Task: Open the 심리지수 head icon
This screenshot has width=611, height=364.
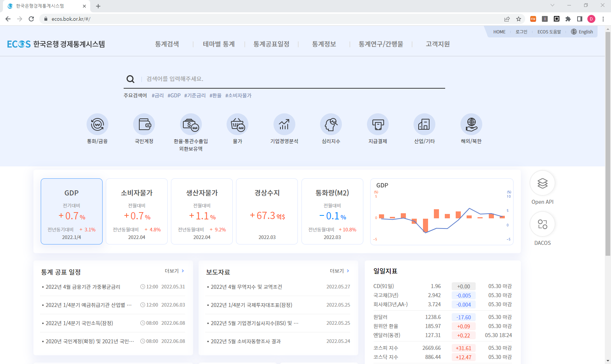Action: [331, 125]
